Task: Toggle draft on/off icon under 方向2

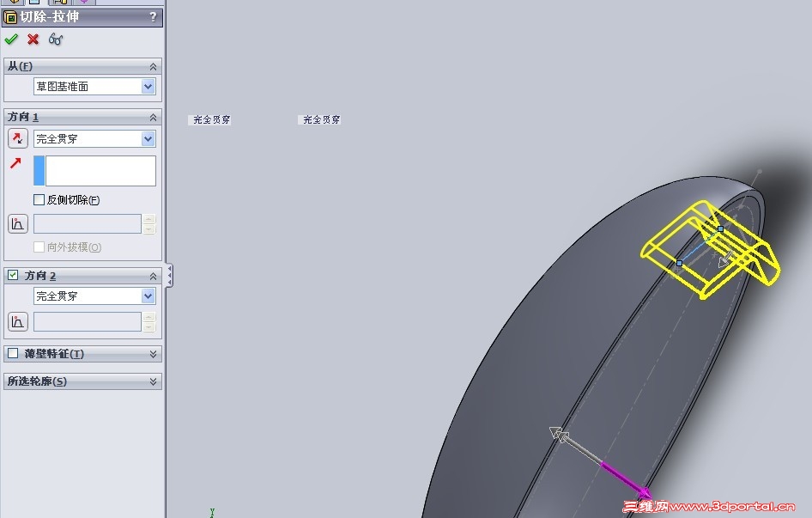Action: pos(18,321)
